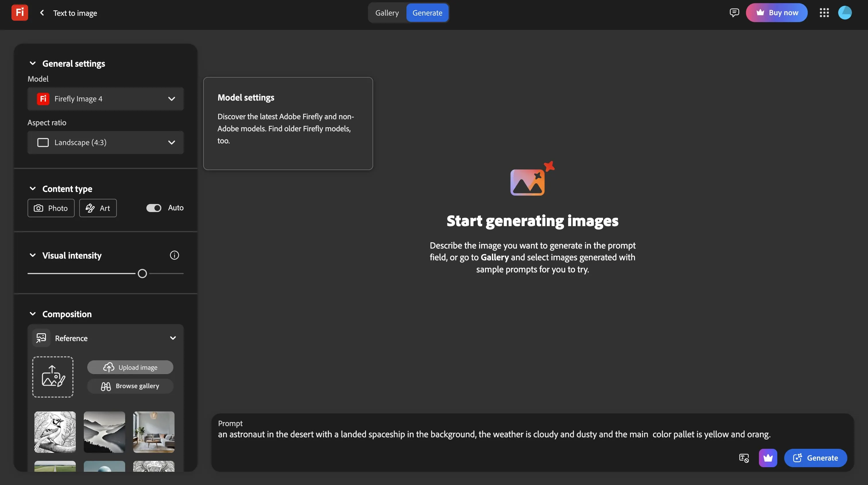Open the feedback chat icon
This screenshot has height=485, width=868.
(x=734, y=13)
